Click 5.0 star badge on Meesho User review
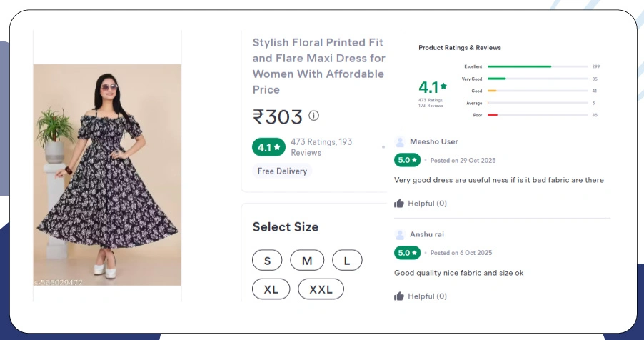Screen dimensions: 644x340 click(408, 160)
